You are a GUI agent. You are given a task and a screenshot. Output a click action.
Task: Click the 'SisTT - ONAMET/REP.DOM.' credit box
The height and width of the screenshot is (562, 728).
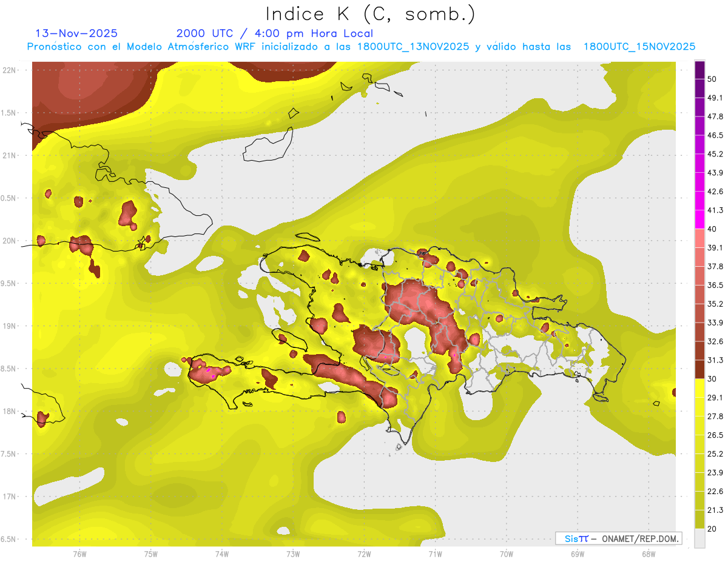click(618, 538)
